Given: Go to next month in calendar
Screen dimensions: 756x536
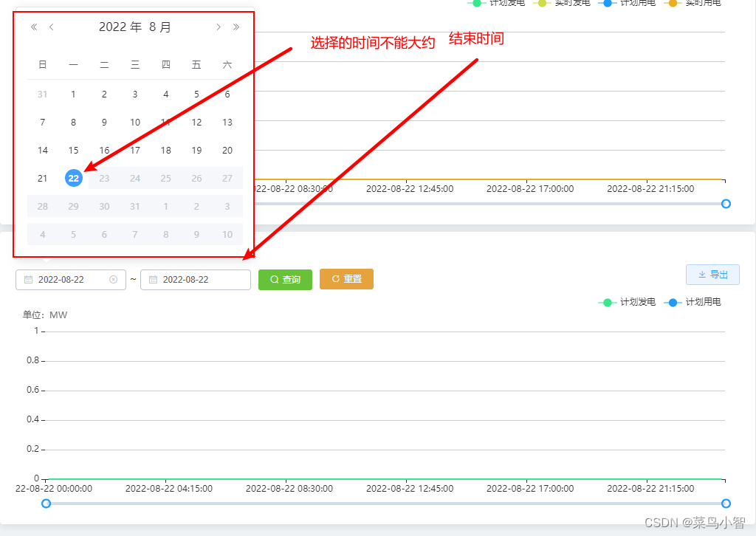Looking at the screenshot, I should [x=219, y=27].
